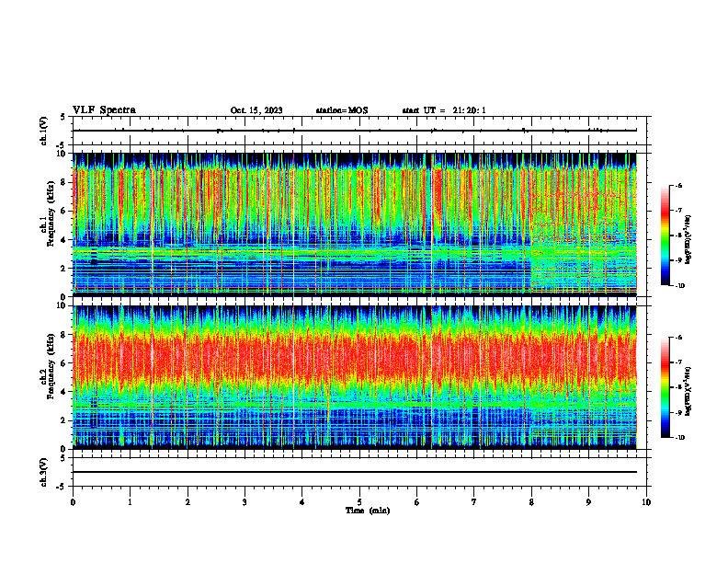Click the "ch.1(V)" axis label of the top waveform

[x=44, y=131]
